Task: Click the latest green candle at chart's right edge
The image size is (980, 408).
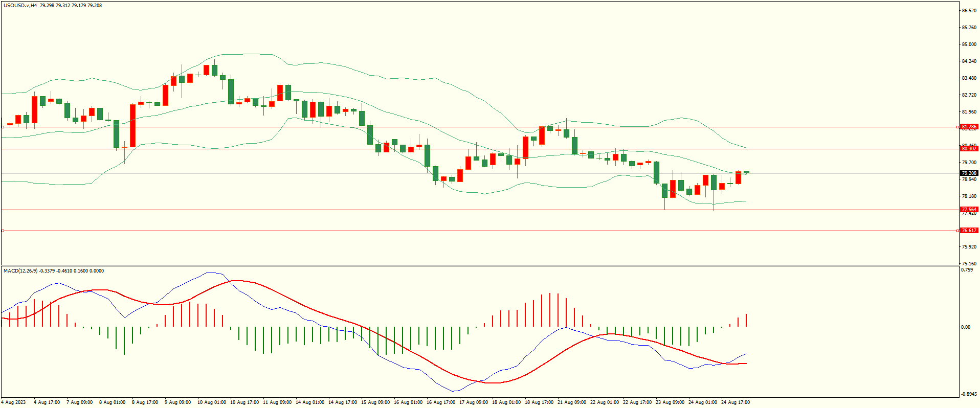Action: pyautogui.click(x=746, y=172)
